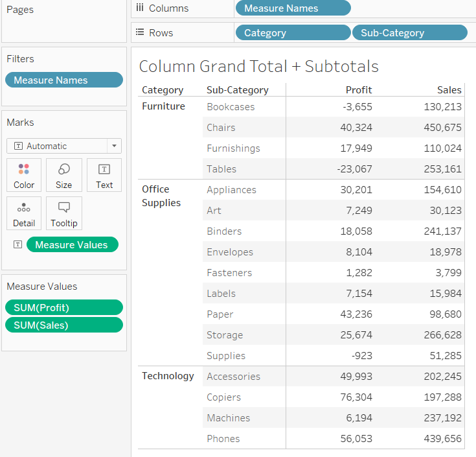Image resolution: width=476 pixels, height=457 pixels.
Task: Select Measure Names pill on Columns shelf
Action: tap(293, 8)
